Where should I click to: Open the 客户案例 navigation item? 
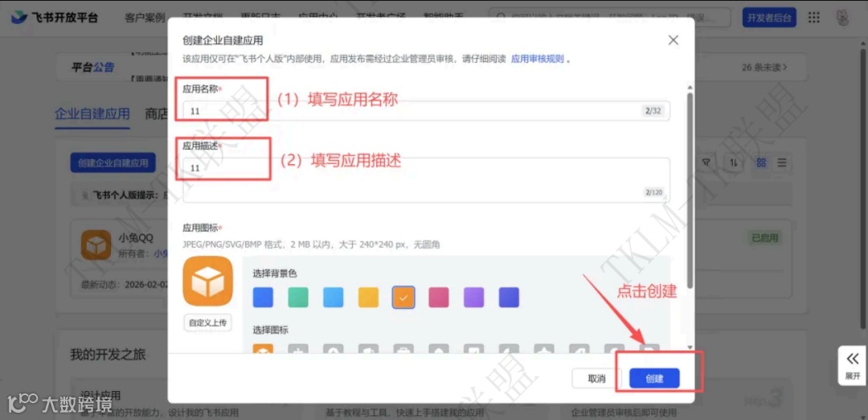point(145,18)
